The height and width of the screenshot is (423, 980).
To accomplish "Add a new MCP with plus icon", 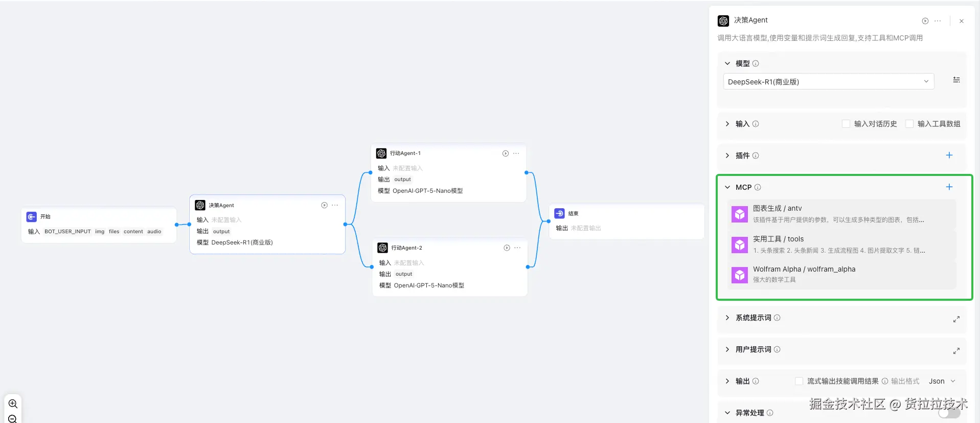I will click(x=949, y=187).
